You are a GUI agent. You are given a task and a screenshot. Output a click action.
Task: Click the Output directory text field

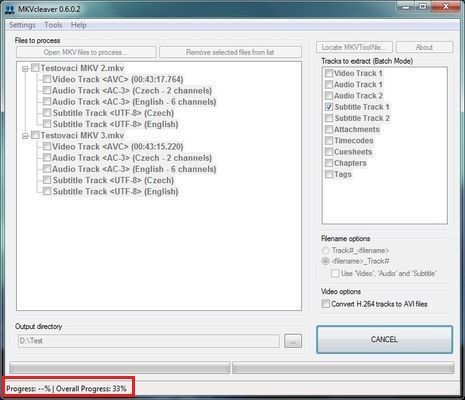pos(149,341)
